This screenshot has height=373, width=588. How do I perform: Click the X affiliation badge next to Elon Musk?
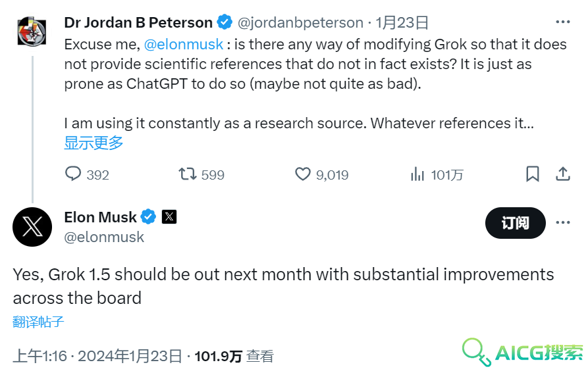click(x=169, y=217)
